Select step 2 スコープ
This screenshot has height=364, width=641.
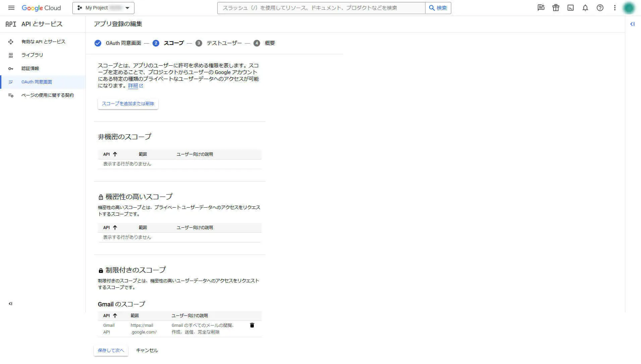168,43
